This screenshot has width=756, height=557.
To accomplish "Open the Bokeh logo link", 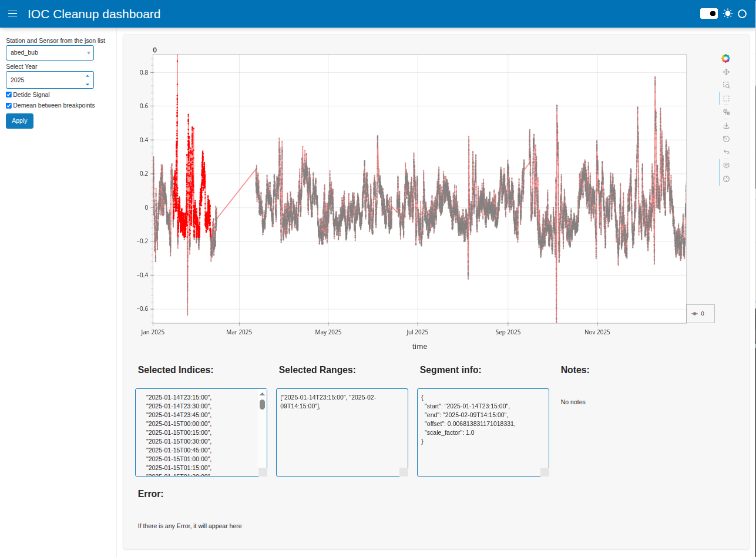I will click(726, 58).
